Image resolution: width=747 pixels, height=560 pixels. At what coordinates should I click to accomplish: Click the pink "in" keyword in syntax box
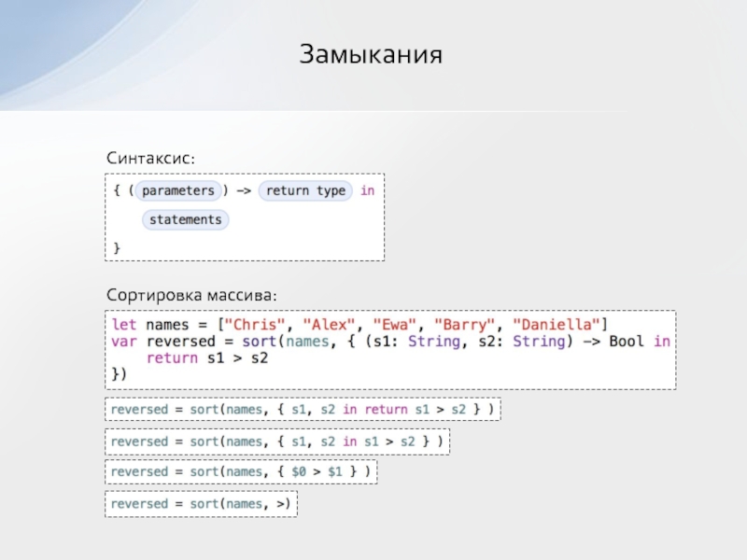point(367,191)
